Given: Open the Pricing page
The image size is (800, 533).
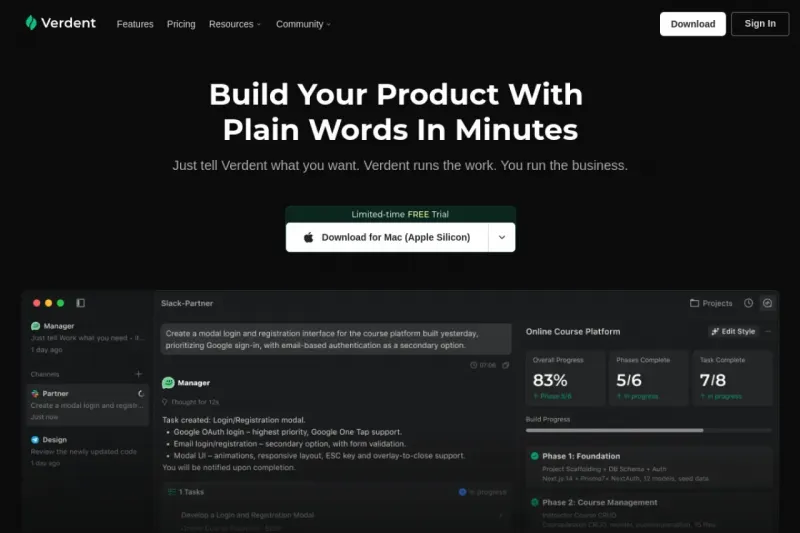Looking at the screenshot, I should pyautogui.click(x=181, y=24).
